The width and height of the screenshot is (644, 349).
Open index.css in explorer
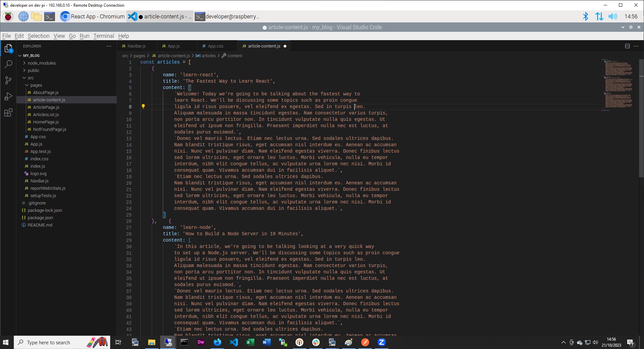coord(39,159)
